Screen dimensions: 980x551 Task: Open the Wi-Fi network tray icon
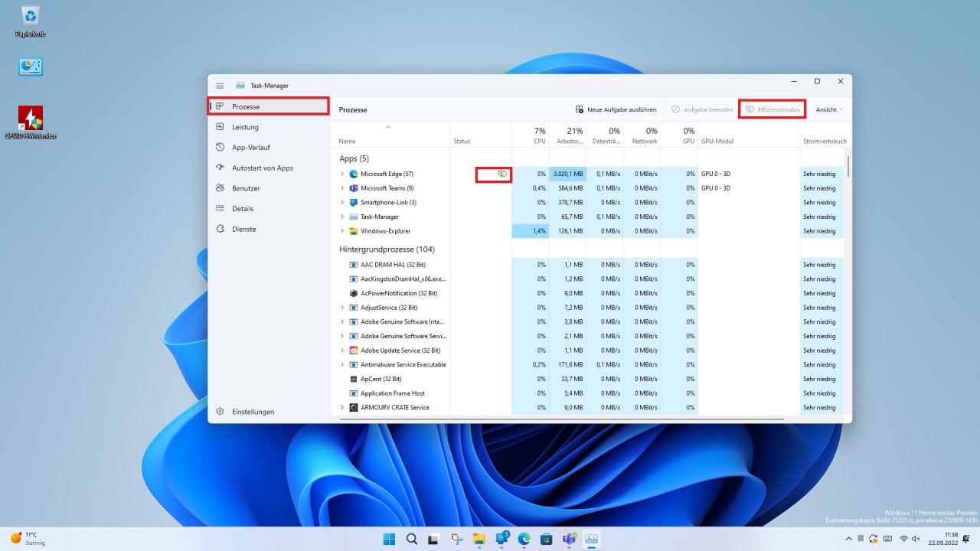pyautogui.click(x=903, y=539)
